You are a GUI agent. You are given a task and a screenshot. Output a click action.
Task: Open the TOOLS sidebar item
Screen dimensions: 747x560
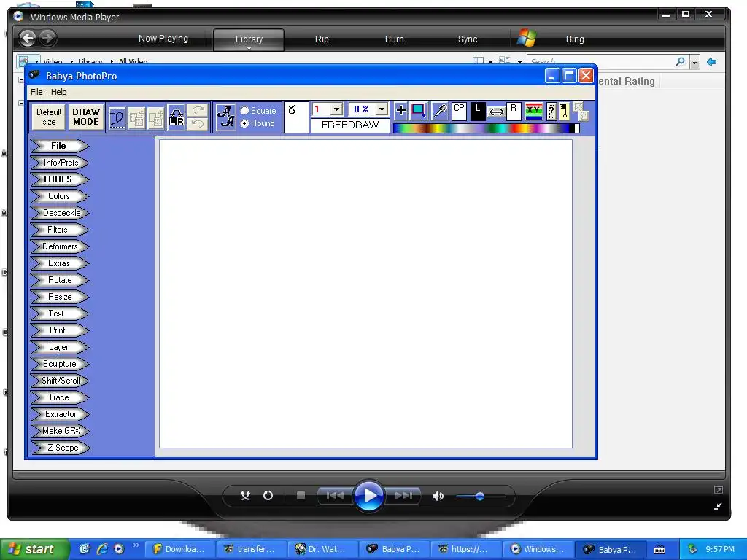click(x=59, y=179)
